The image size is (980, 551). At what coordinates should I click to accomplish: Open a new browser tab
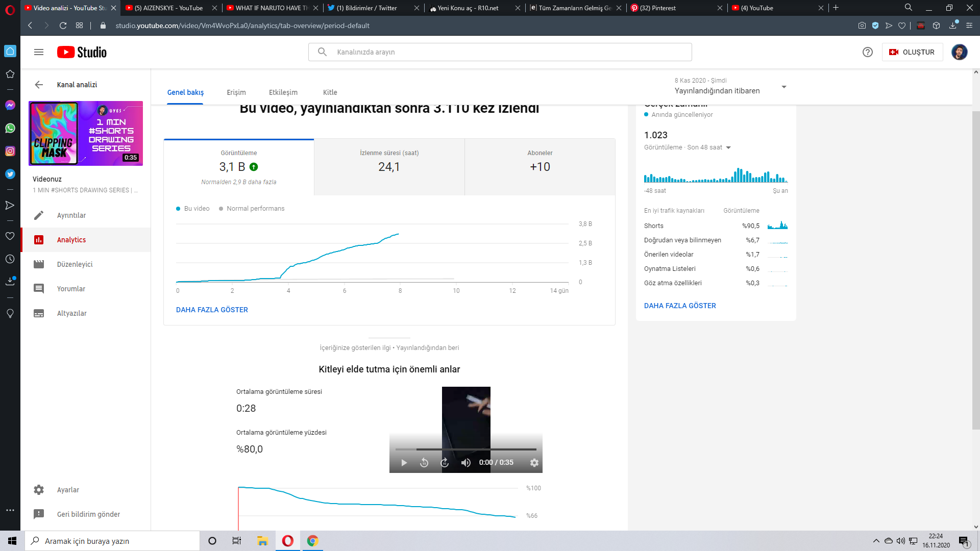pyautogui.click(x=836, y=8)
